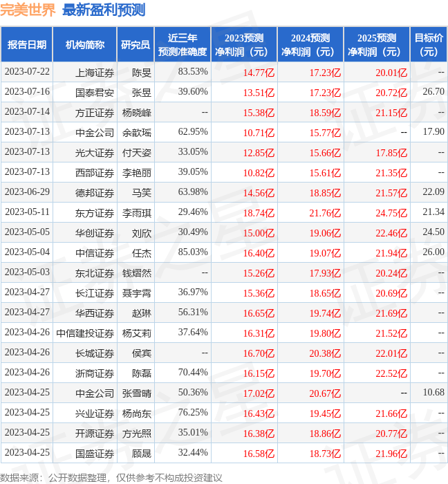The height and width of the screenshot is (484, 448).
Task: Click analyst name 聂宇霄
Action: (x=137, y=293)
